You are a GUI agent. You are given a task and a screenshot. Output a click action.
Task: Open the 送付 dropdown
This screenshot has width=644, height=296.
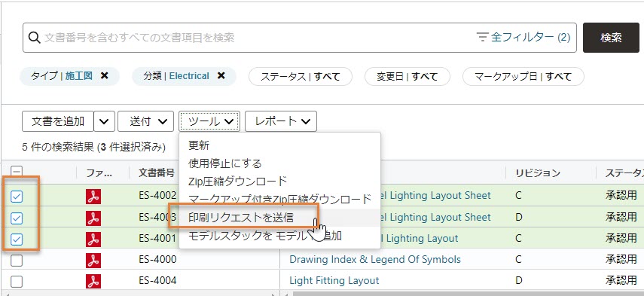(145, 121)
